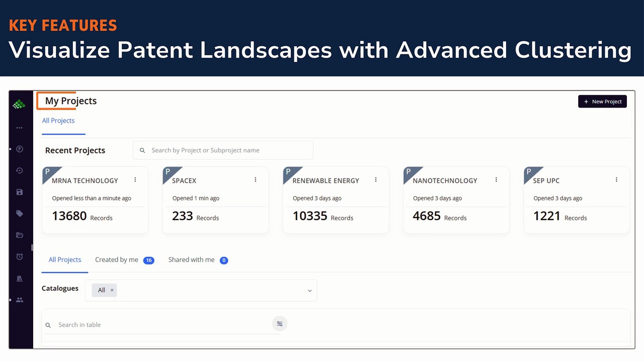Viewport: 644px width, 362px height.
Task: Click badge 16 on Created by me
Action: tap(148, 260)
